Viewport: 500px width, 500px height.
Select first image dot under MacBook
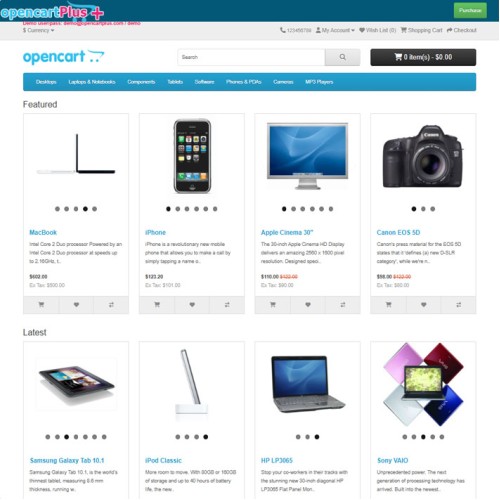(x=57, y=209)
